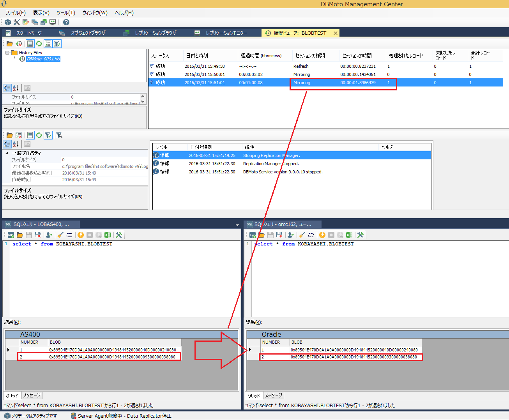Image resolution: width=509 pixels, height=420 pixels.
Task: Open the ツール(T) menu
Action: coord(66,13)
